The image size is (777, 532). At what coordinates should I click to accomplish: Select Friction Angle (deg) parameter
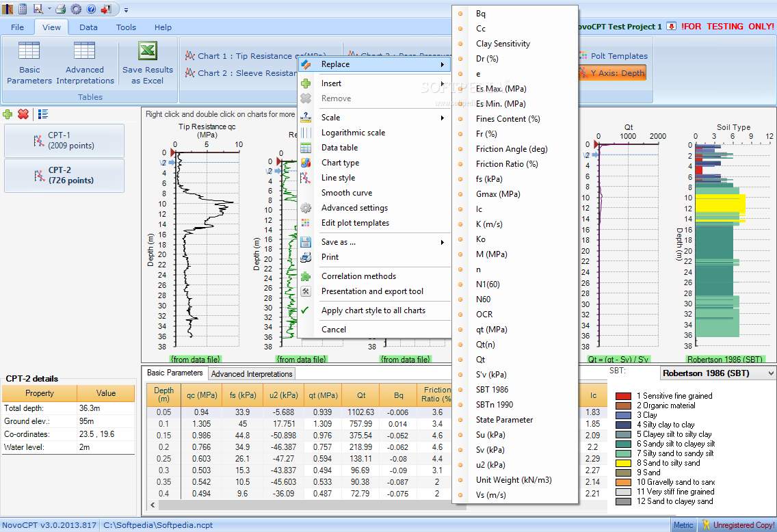point(515,149)
